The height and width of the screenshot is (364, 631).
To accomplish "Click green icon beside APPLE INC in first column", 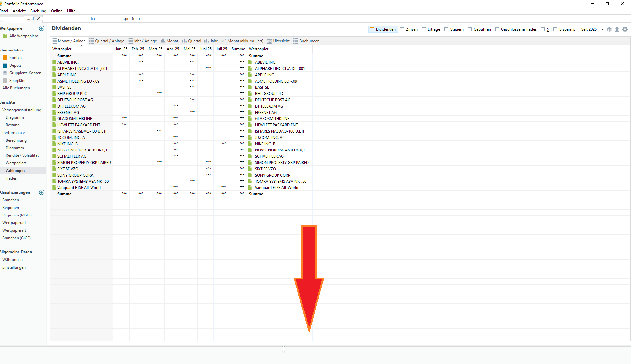I will [x=54, y=75].
